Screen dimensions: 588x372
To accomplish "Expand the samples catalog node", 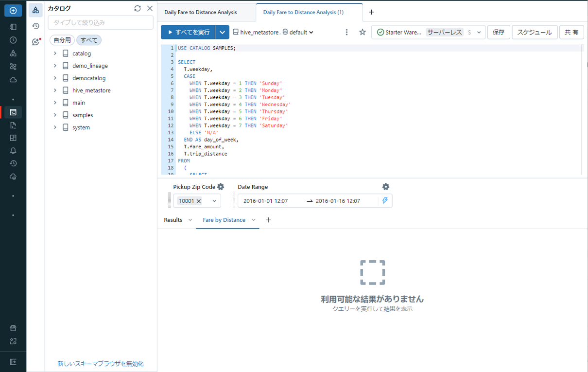I will click(55, 115).
